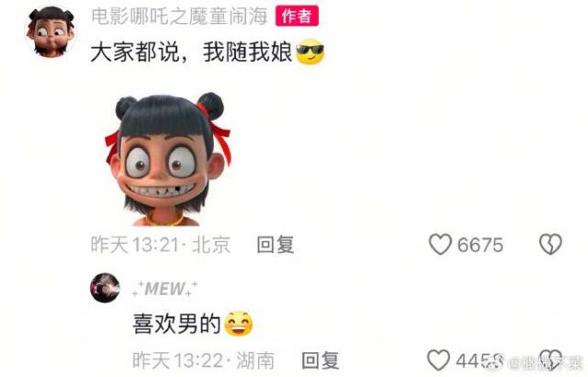View the large Nezha sticker image
Screen dimensions: 588x377
(x=168, y=159)
